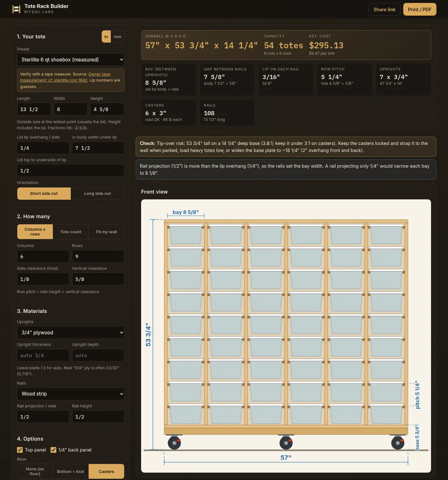Screen dimensions: 448x480
Task: Click the capacity value 54 totes
Action: click(283, 46)
